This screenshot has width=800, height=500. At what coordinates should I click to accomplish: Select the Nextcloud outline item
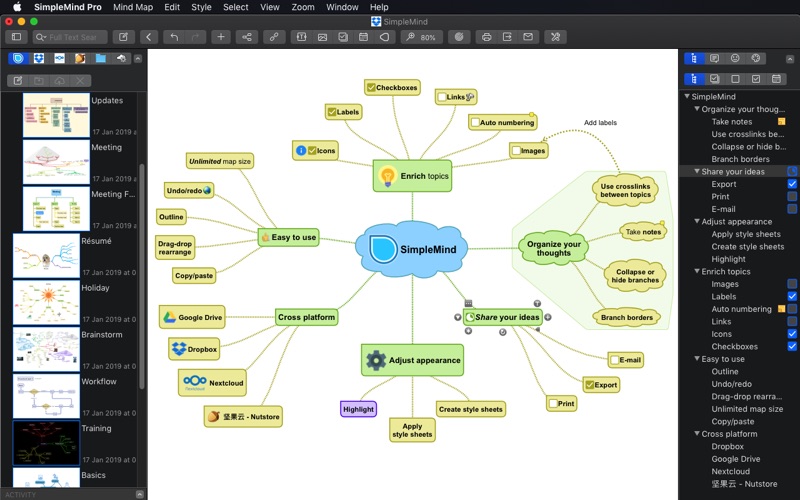[x=730, y=472]
